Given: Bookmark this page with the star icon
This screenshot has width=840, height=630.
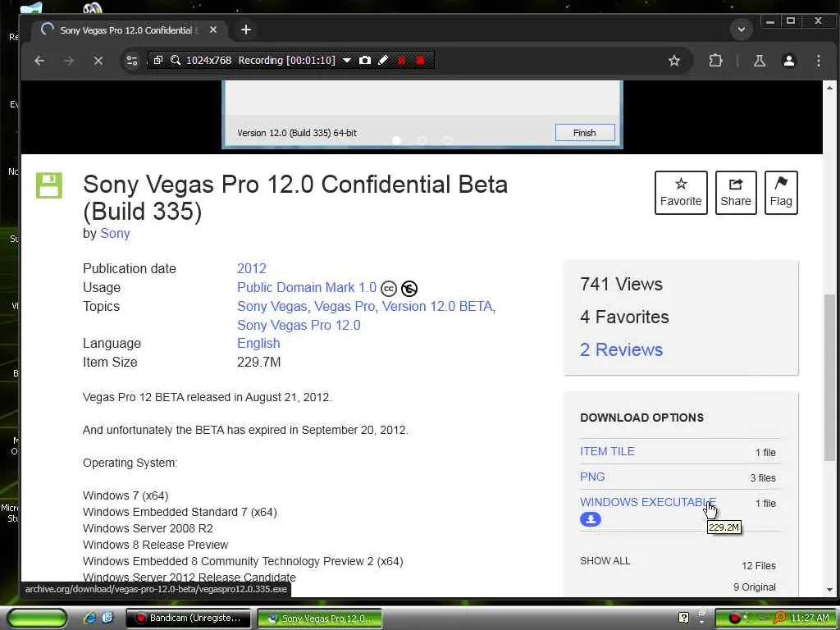Looking at the screenshot, I should coord(674,61).
